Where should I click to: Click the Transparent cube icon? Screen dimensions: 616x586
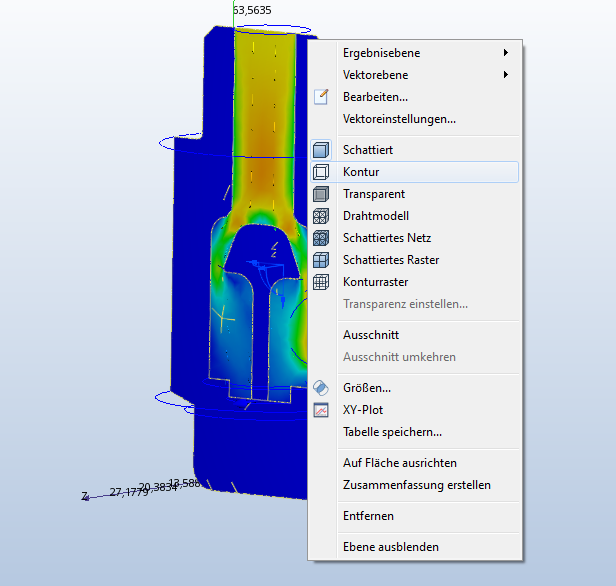click(x=321, y=194)
